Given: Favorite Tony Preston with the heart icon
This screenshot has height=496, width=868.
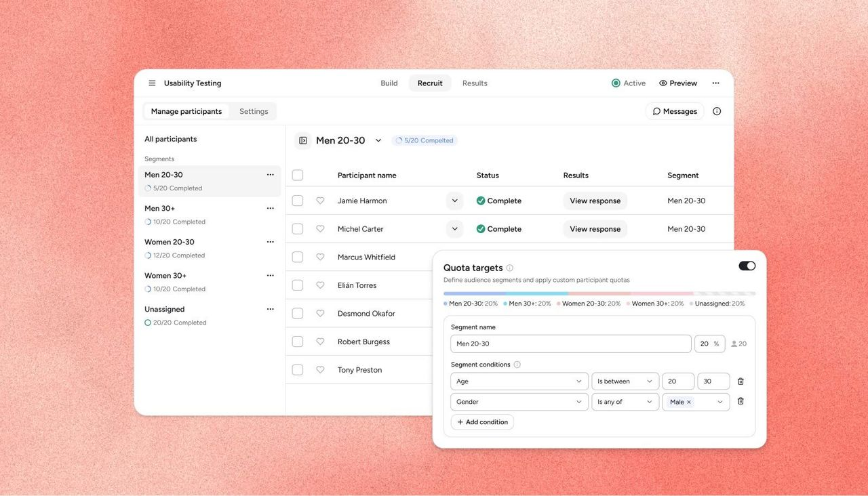Looking at the screenshot, I should coord(320,370).
